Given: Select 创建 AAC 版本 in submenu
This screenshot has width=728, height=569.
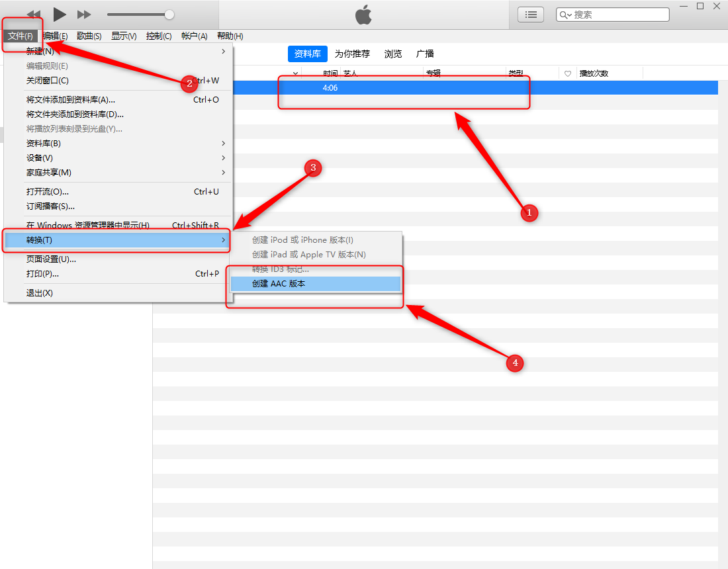Looking at the screenshot, I should coord(316,284).
